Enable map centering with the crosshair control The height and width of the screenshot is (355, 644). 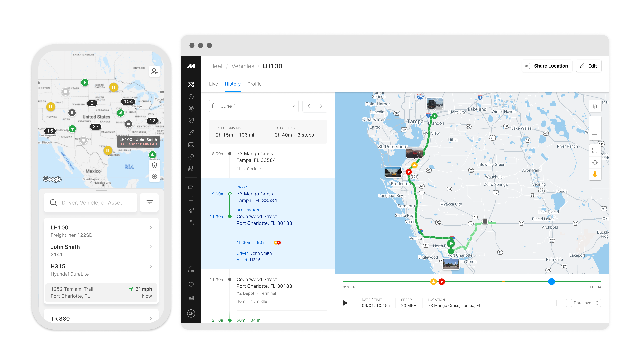coord(595,162)
